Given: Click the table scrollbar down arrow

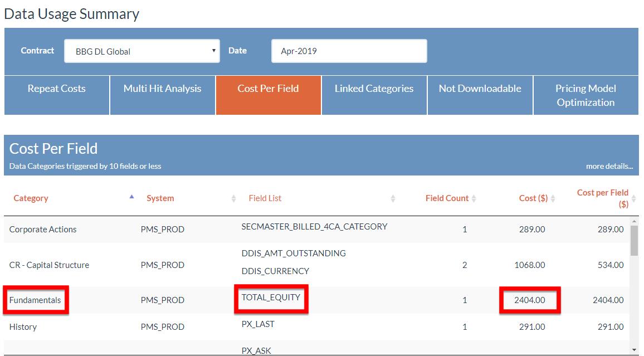Looking at the screenshot, I should [x=634, y=349].
